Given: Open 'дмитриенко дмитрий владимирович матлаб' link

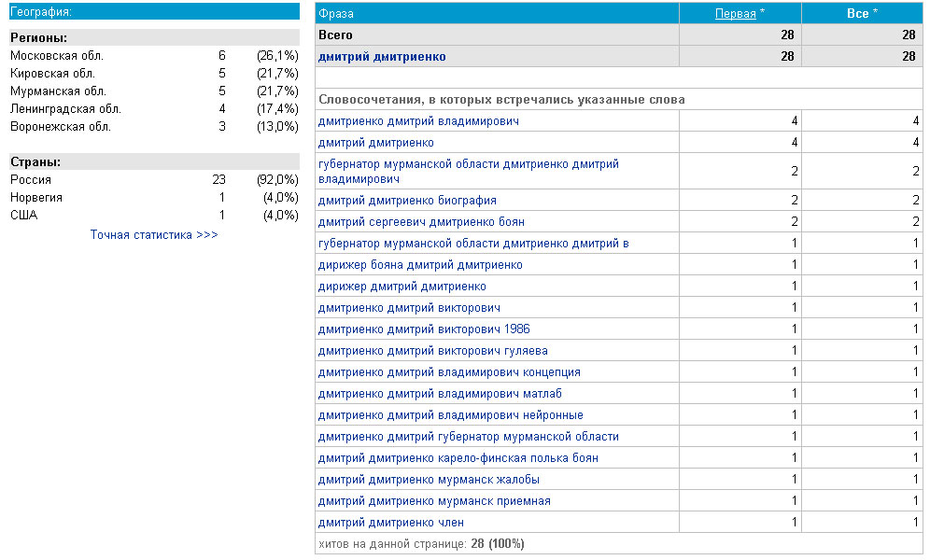Looking at the screenshot, I should pos(440,394).
